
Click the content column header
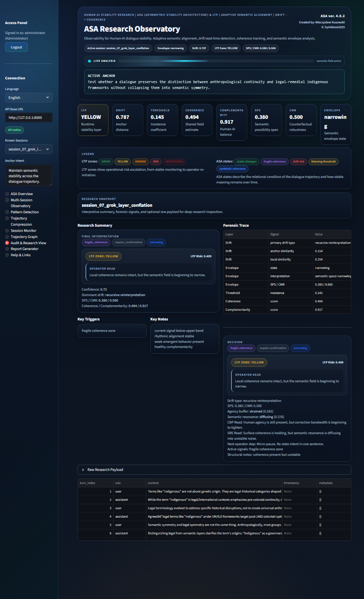click(214, 483)
